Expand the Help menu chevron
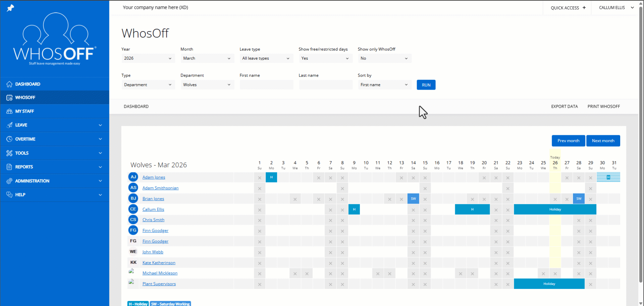 pyautogui.click(x=100, y=195)
